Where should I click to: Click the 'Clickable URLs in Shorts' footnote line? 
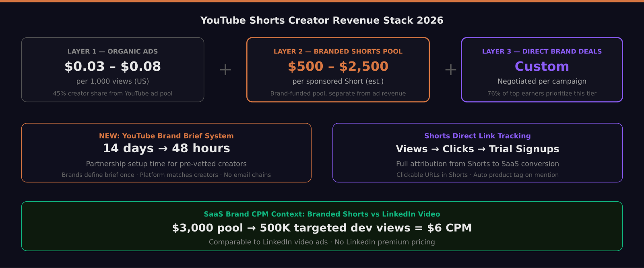click(x=478, y=175)
